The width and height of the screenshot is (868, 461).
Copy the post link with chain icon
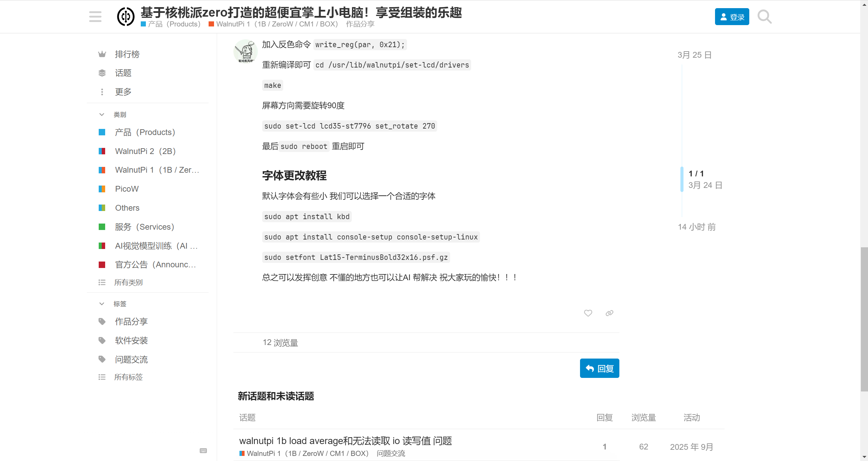(609, 313)
